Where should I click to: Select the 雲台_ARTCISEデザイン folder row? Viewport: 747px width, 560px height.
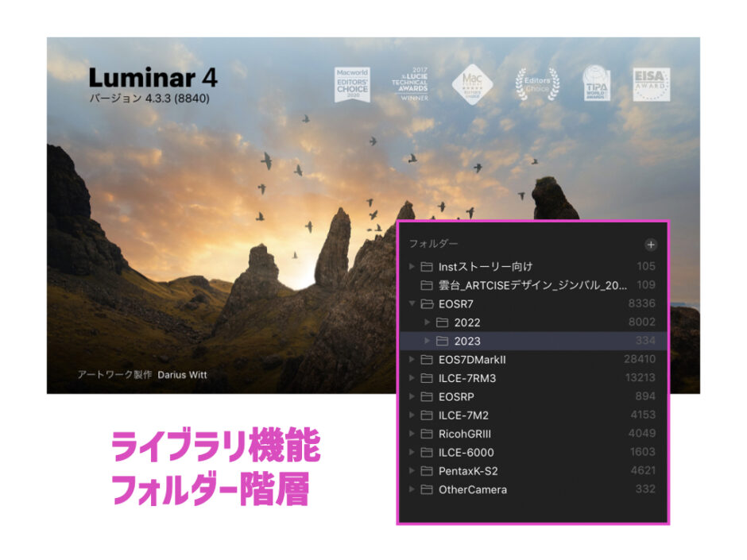[x=532, y=285]
